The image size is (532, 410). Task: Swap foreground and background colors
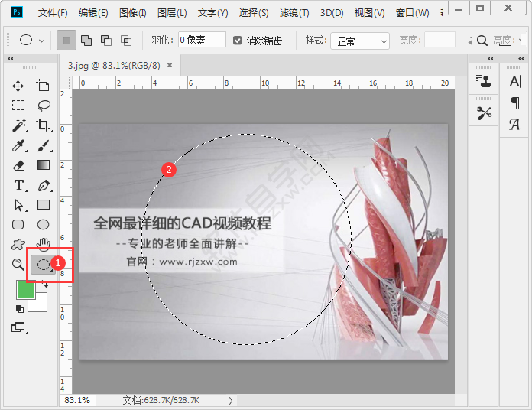[x=45, y=284]
